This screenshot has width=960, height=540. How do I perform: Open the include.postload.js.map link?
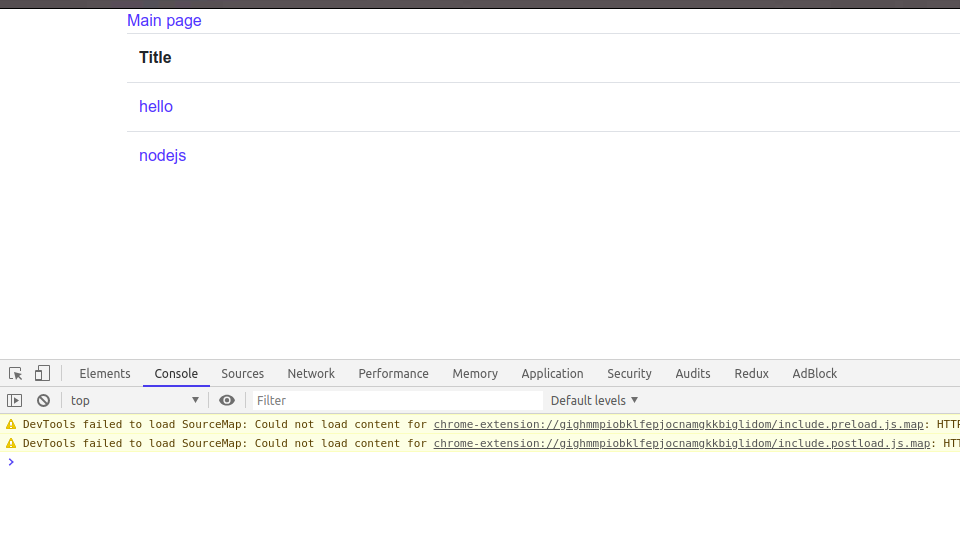click(x=682, y=443)
